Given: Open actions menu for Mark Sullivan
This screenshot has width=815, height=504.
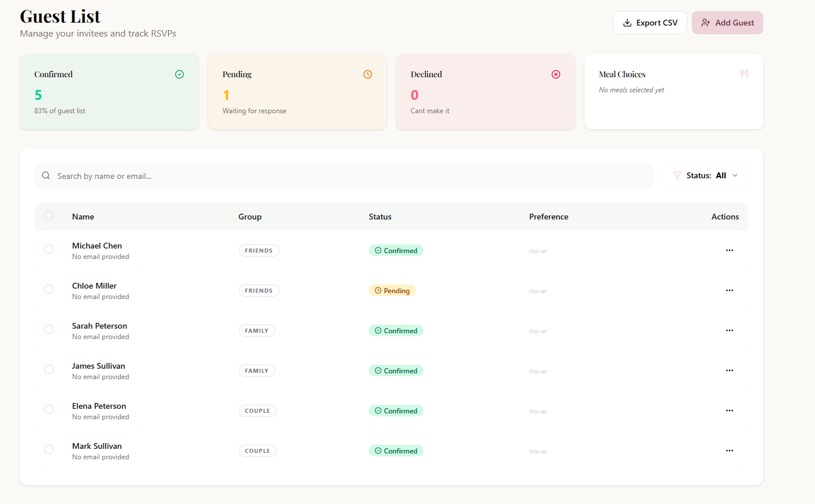Looking at the screenshot, I should coord(729,451).
